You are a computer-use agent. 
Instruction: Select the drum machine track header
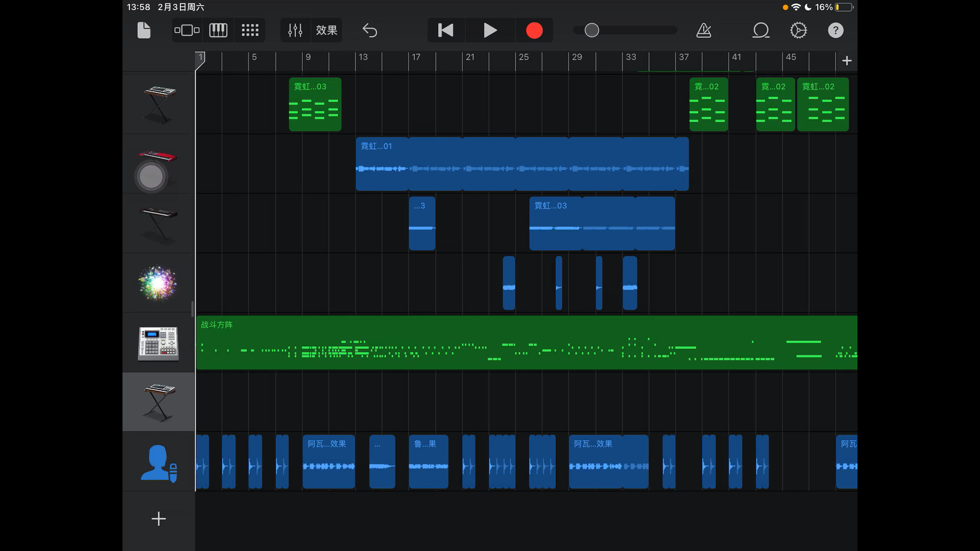[x=158, y=343]
